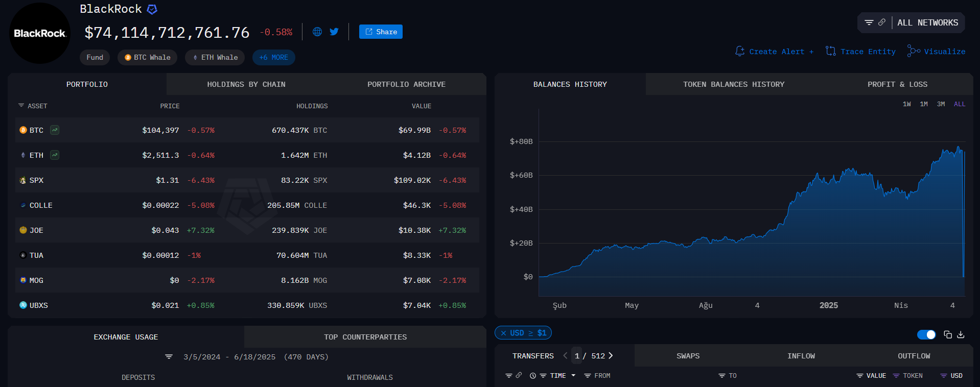Click the ETH chart icon

(55, 155)
